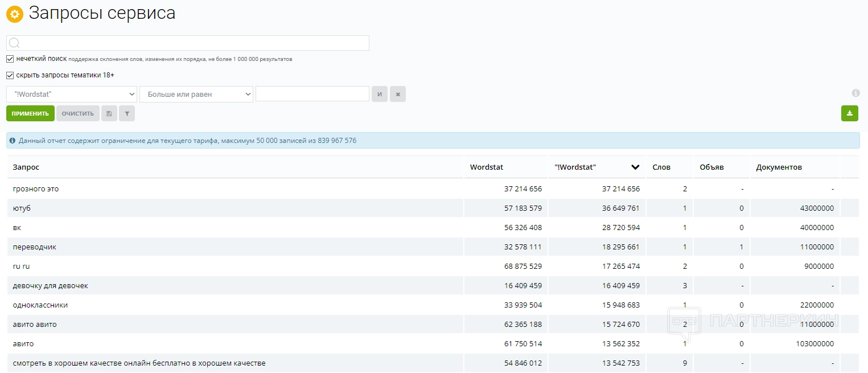Sort by the Wordstat column header

point(487,167)
